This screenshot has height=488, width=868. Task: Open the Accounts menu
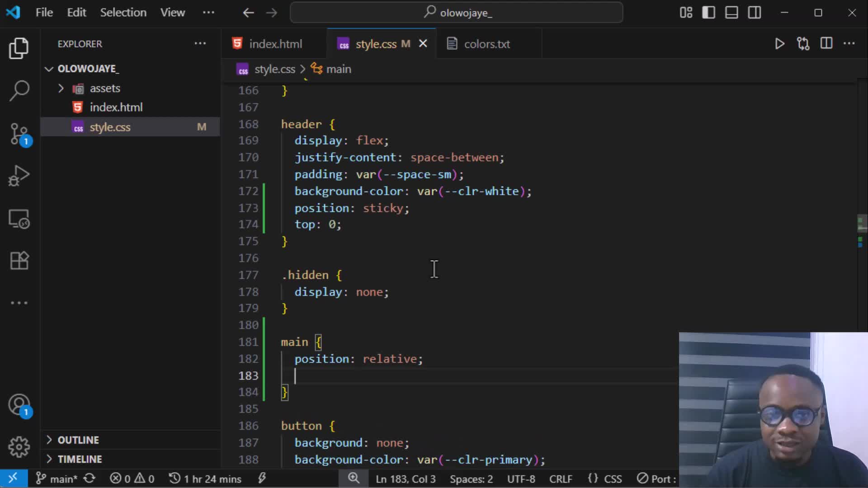point(19,405)
